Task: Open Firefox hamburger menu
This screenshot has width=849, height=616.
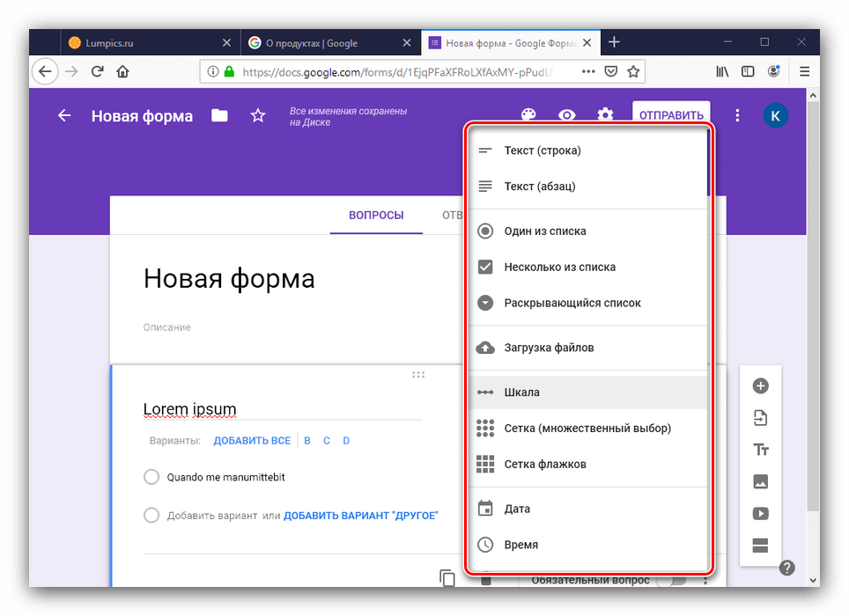Action: (x=805, y=71)
